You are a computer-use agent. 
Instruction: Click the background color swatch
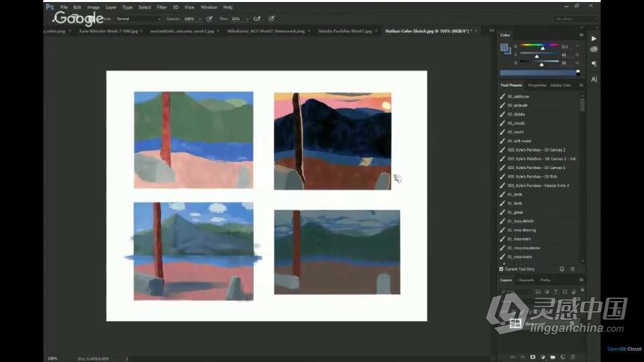(508, 52)
